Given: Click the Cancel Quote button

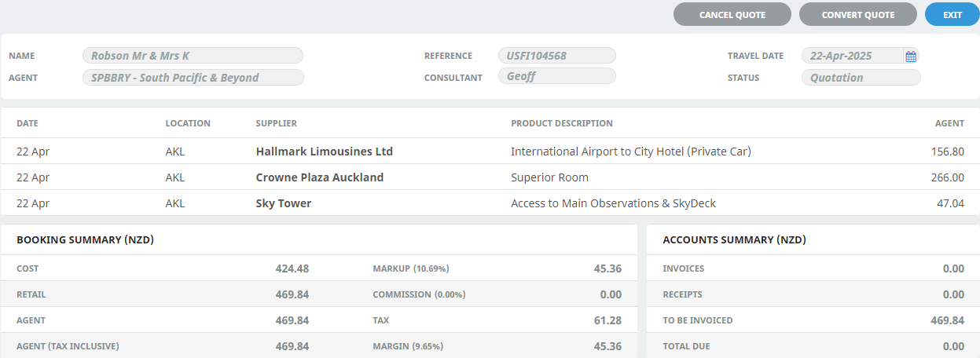Looking at the screenshot, I should (732, 15).
